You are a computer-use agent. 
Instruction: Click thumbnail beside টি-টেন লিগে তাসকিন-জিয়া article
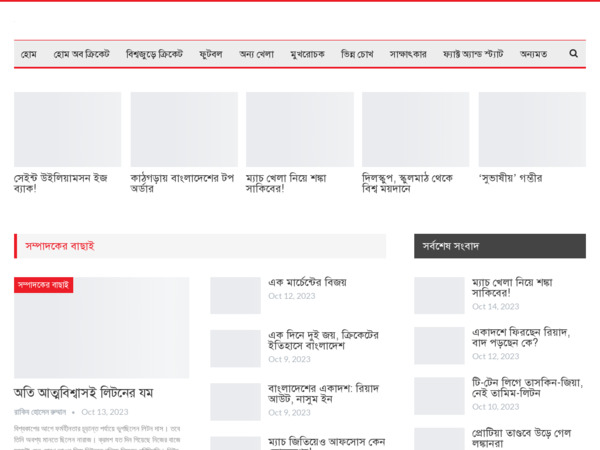(439, 396)
